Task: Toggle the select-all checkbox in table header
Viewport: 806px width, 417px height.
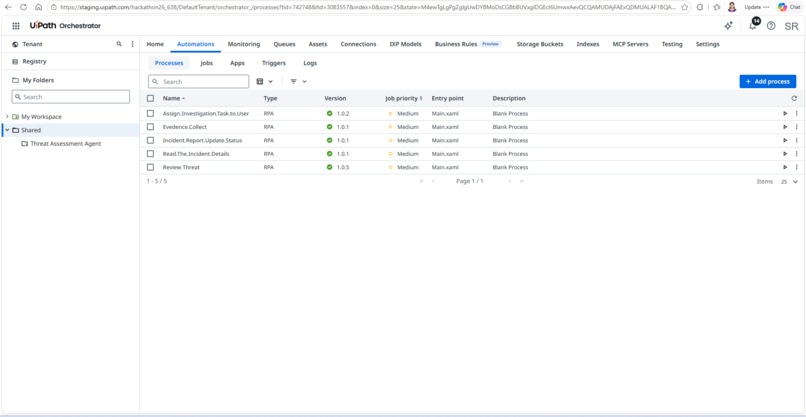Action: [x=151, y=98]
